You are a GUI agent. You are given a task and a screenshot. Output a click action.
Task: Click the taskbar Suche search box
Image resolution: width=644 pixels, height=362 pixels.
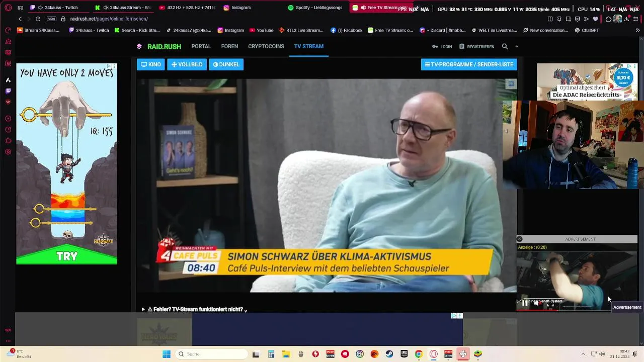212,354
